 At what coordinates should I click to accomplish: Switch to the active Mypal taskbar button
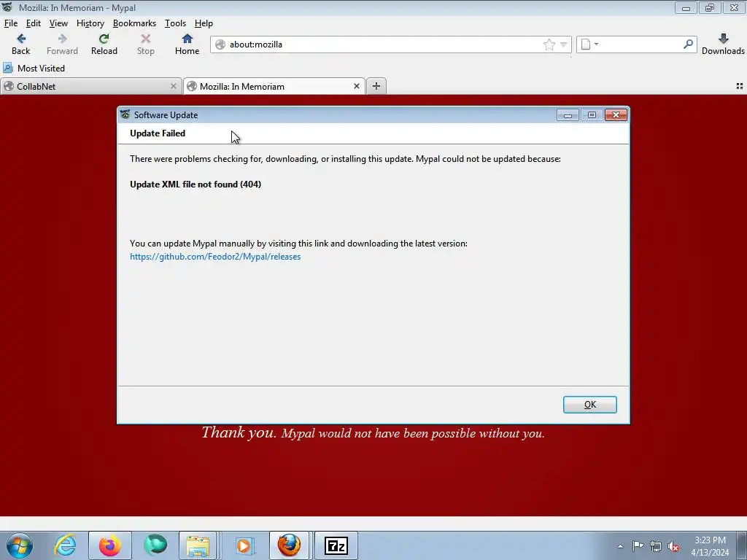pos(289,545)
